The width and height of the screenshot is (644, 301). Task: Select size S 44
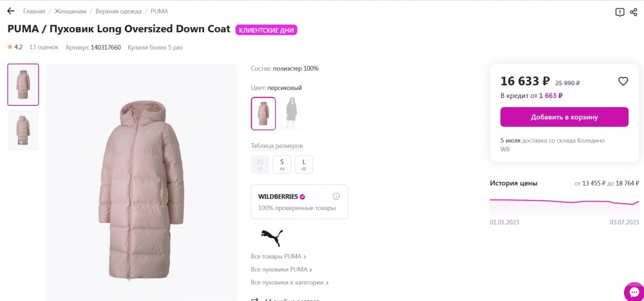282,164
